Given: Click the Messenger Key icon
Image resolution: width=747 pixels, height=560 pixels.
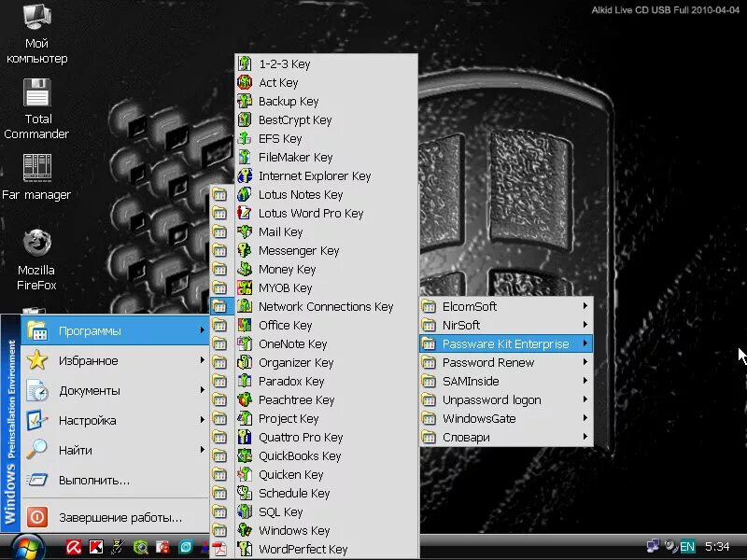Looking at the screenshot, I should click(x=245, y=250).
